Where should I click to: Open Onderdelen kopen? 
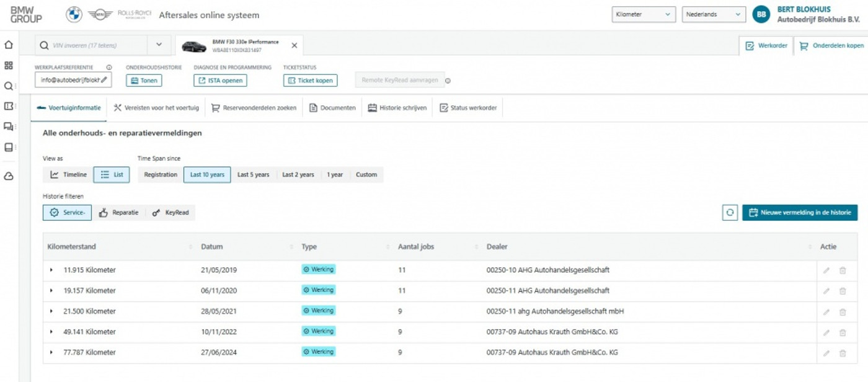click(x=831, y=46)
